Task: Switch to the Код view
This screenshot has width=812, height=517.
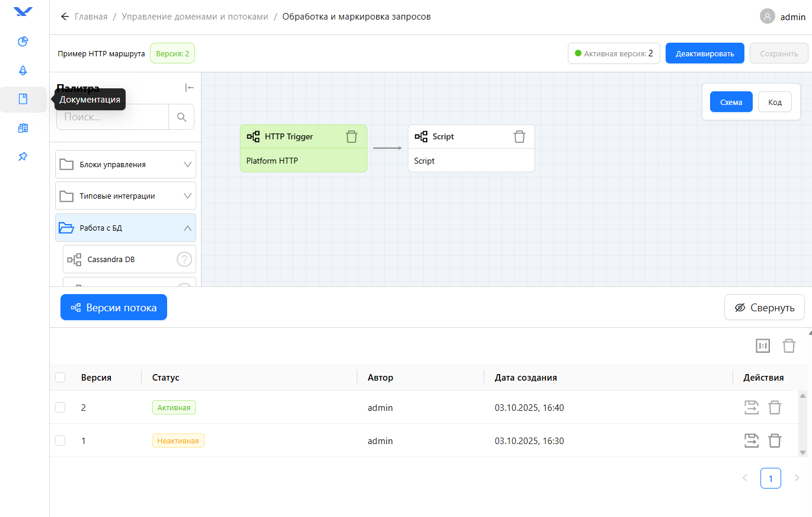Action: point(775,102)
